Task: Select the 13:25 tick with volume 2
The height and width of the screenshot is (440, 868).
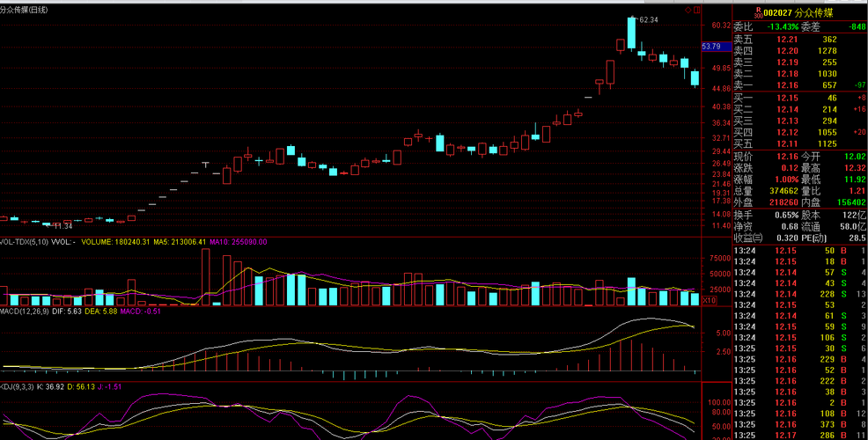Action: point(799,402)
